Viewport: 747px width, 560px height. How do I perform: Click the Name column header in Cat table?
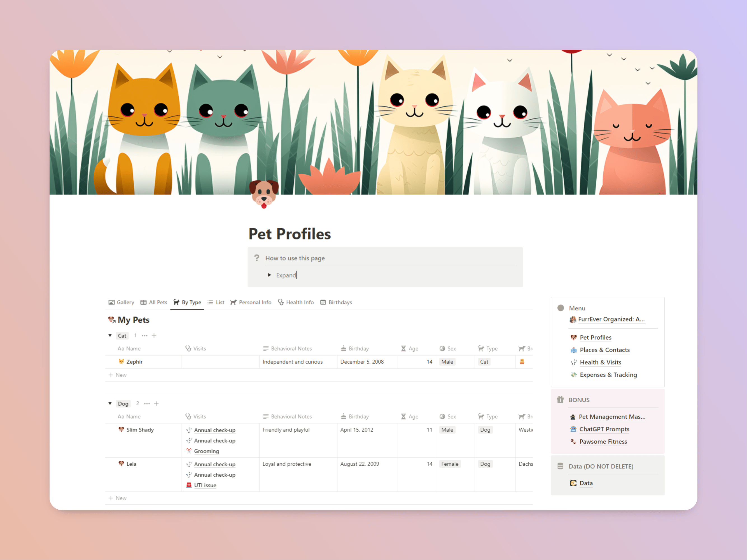pyautogui.click(x=129, y=349)
